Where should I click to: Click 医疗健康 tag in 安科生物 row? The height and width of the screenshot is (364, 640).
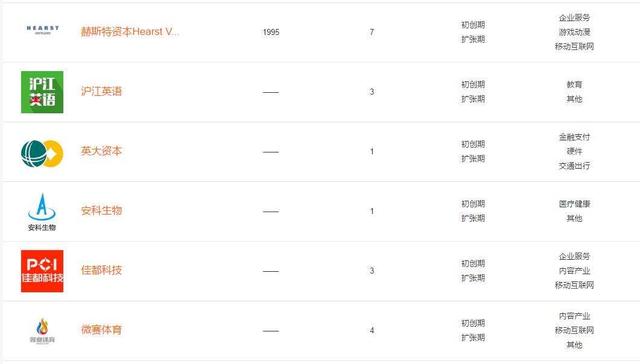pos(574,204)
